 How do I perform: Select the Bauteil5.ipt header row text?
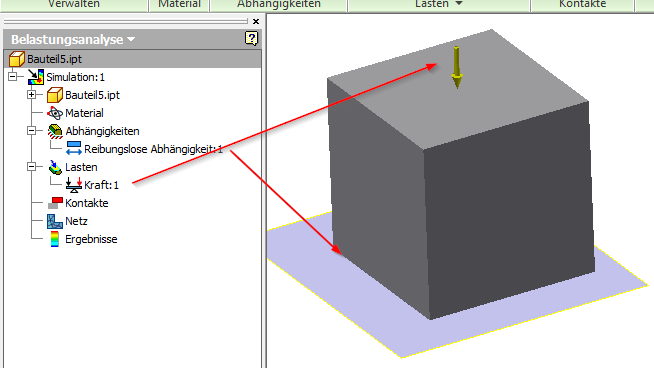(55, 59)
